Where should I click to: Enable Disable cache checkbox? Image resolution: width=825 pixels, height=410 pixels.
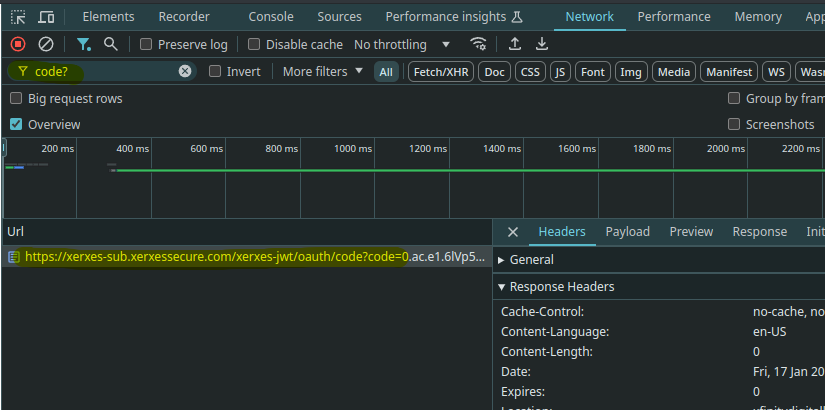click(x=254, y=44)
